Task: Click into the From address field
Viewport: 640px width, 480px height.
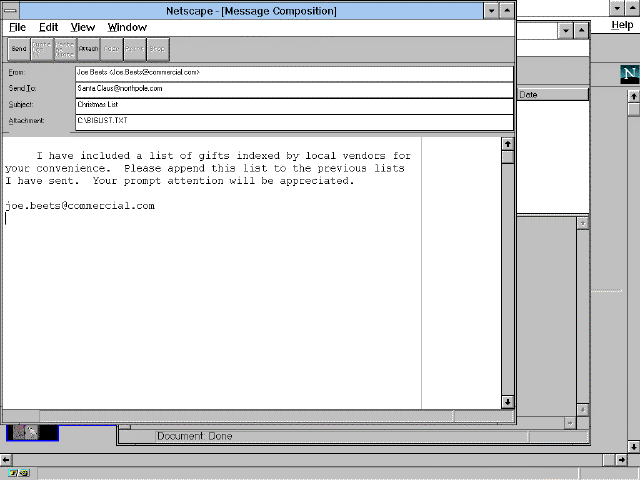Action: (294, 74)
